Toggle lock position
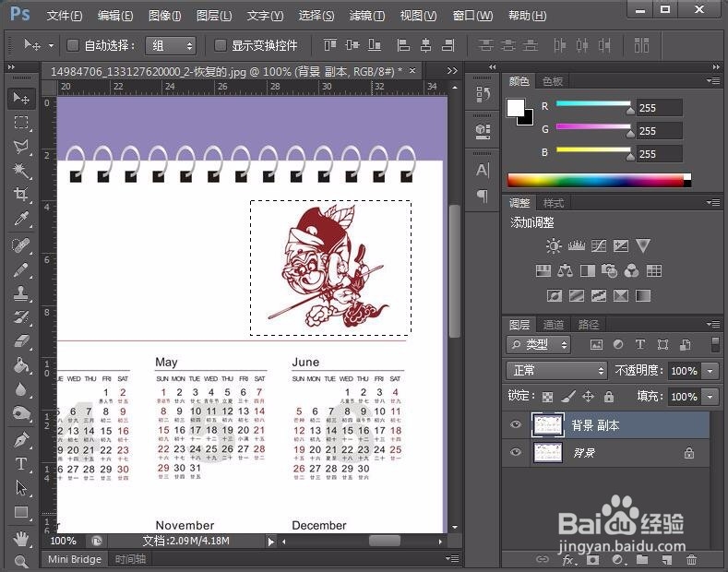This screenshot has height=572, width=728. click(589, 396)
